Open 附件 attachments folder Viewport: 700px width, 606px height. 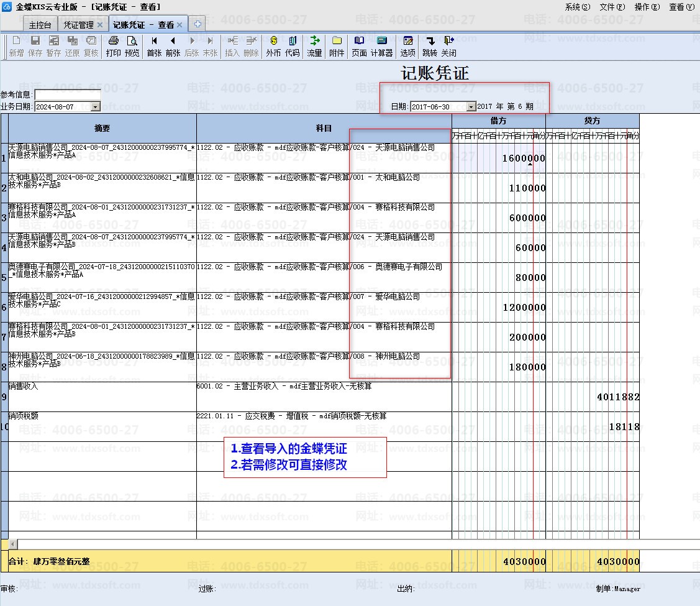tap(337, 46)
